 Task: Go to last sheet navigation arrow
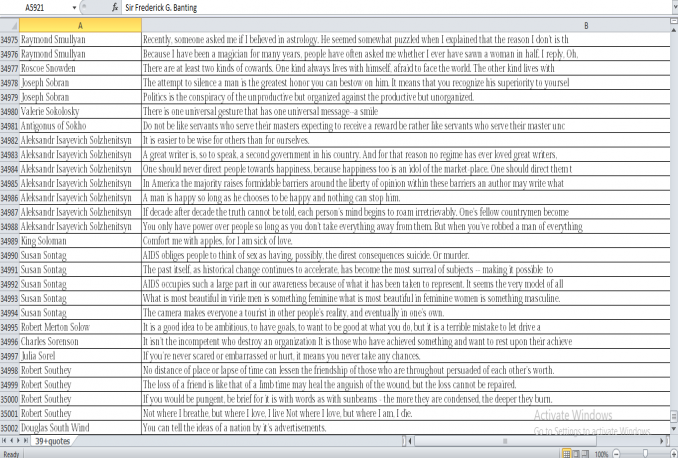[x=26, y=441]
